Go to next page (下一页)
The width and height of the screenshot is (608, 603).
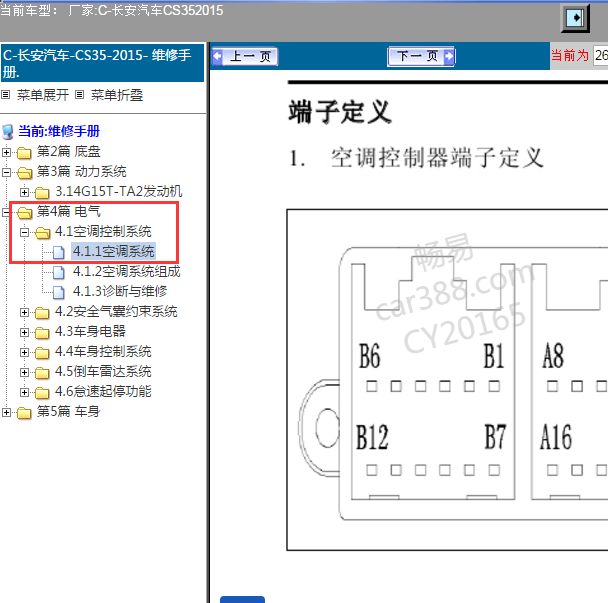pos(421,57)
